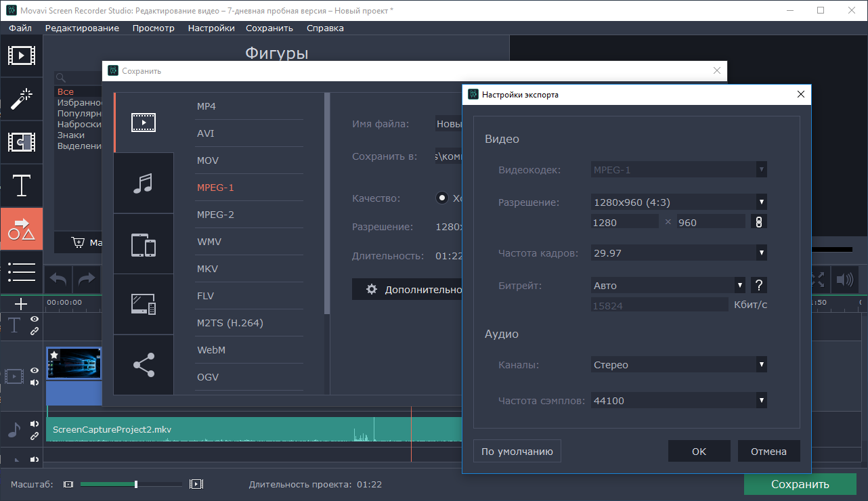This screenshot has width=868, height=501.
Task: Click Отмена in export settings
Action: click(769, 452)
